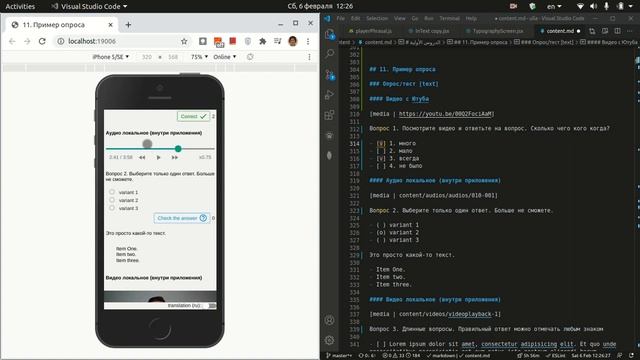This screenshot has height=360, width=640.
Task: Open Chrome extensions puzzle icon
Action: tap(262, 41)
